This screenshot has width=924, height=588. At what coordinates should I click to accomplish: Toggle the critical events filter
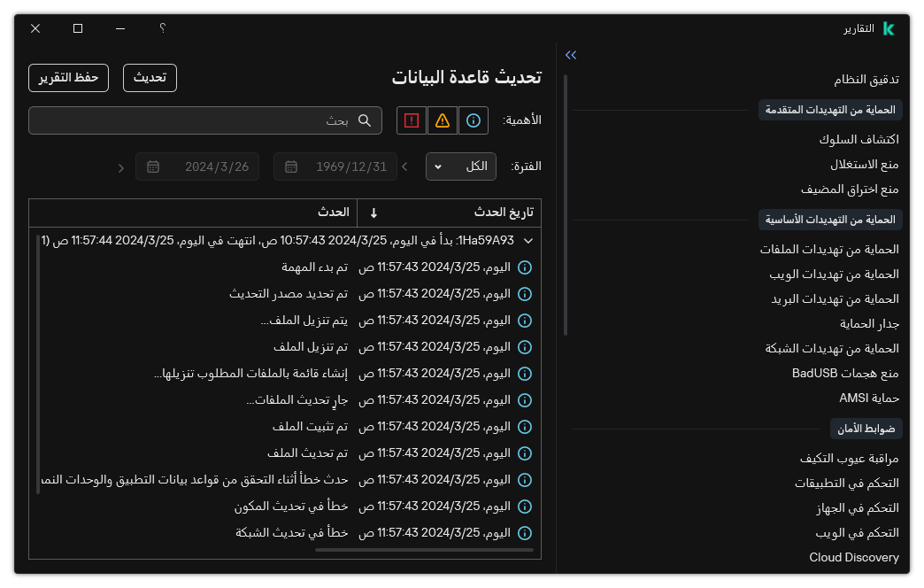click(411, 120)
